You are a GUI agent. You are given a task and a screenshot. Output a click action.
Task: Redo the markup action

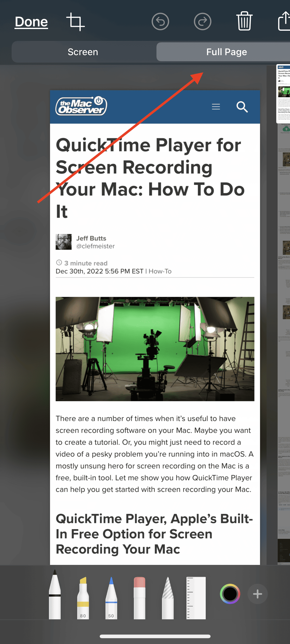(202, 22)
